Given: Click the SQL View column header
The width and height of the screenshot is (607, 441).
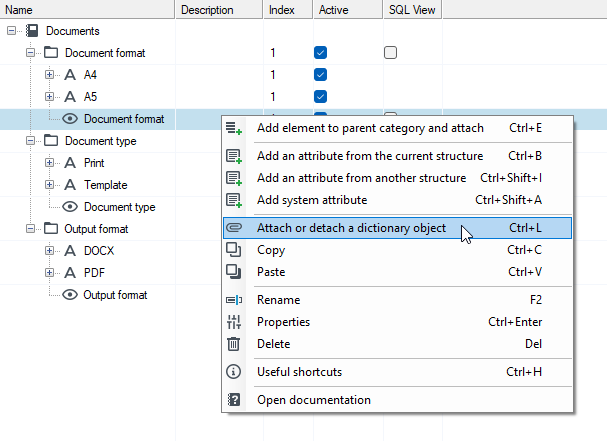Looking at the screenshot, I should tap(413, 9).
